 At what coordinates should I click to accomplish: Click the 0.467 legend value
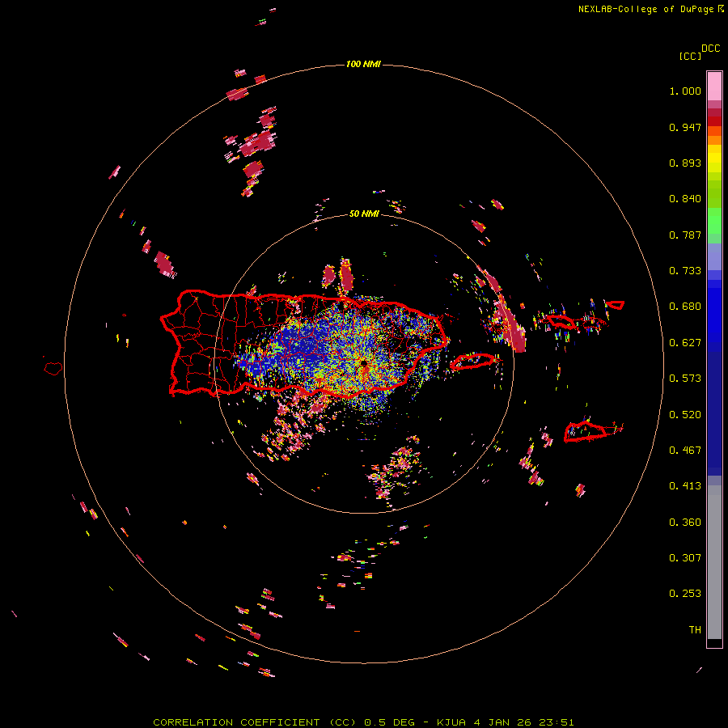point(685,451)
